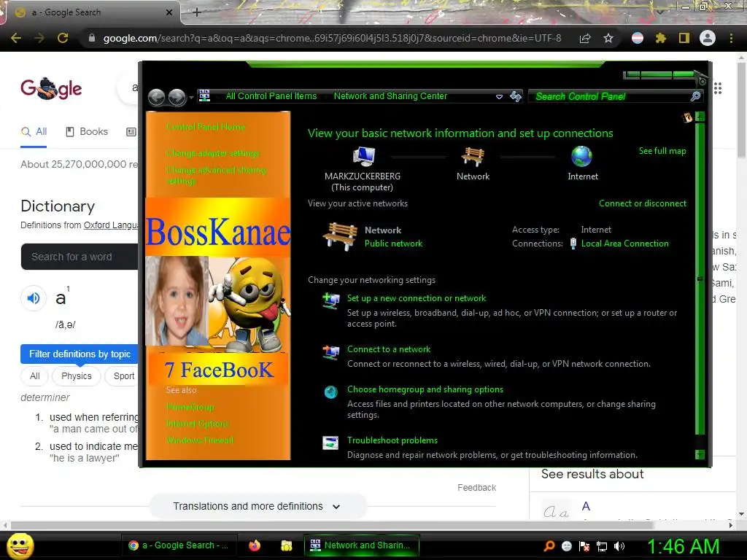Open Troubleshoot problems link
Viewport: 747px width, 560px height.
pos(392,440)
